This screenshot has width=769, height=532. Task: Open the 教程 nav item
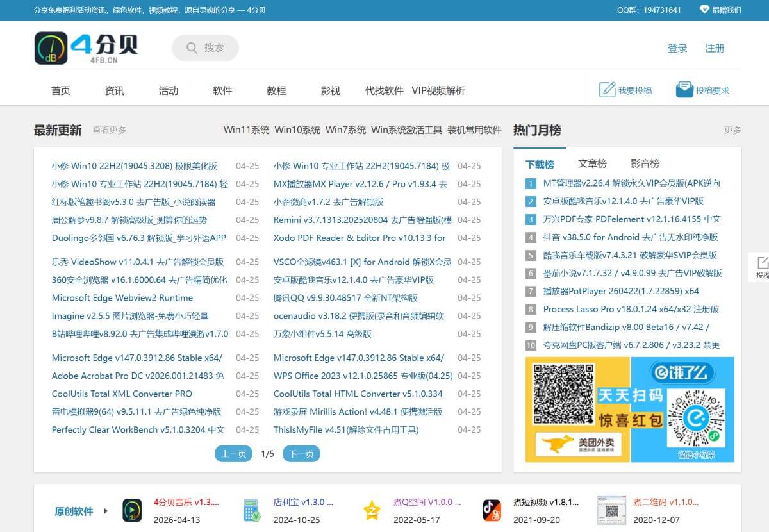pyautogui.click(x=276, y=90)
